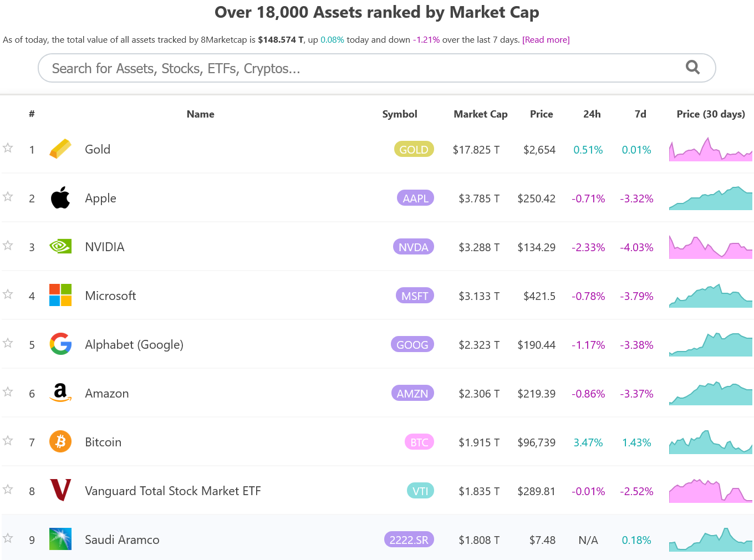754x560 pixels.
Task: Click the NVDA symbol badge
Action: coord(413,247)
